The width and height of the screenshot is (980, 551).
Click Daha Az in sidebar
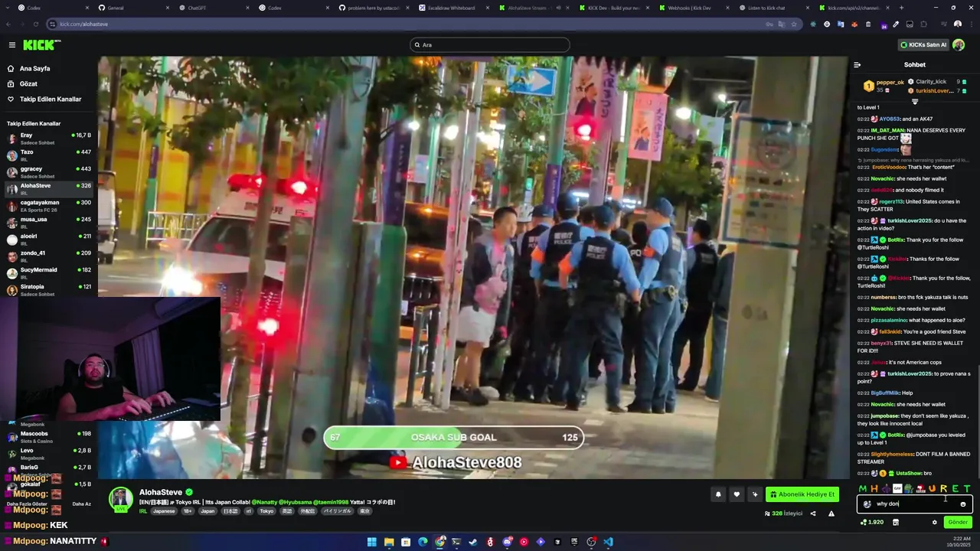click(x=81, y=504)
